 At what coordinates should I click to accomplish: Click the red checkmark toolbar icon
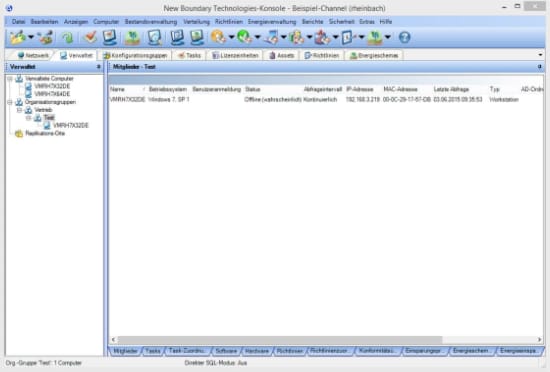point(90,37)
